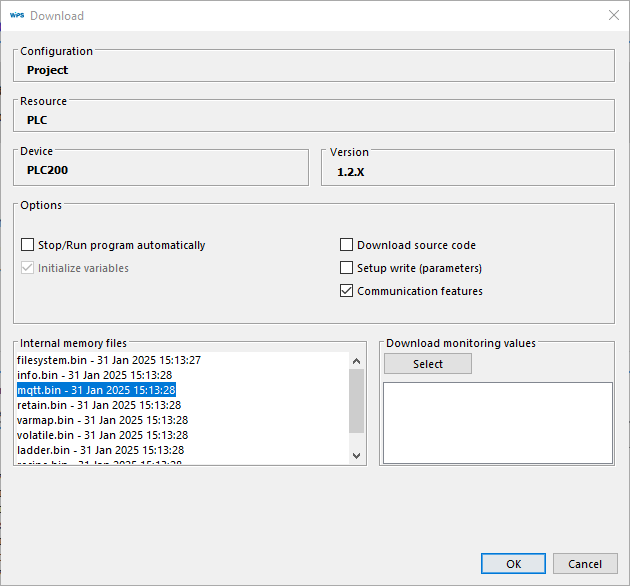Check the Download source code option
630x586 pixels.
pyautogui.click(x=347, y=245)
